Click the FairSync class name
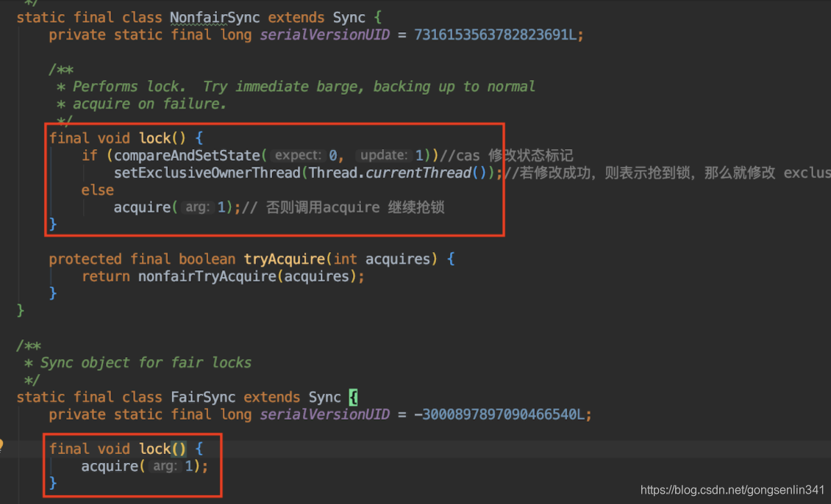The image size is (831, 504). [x=202, y=397]
